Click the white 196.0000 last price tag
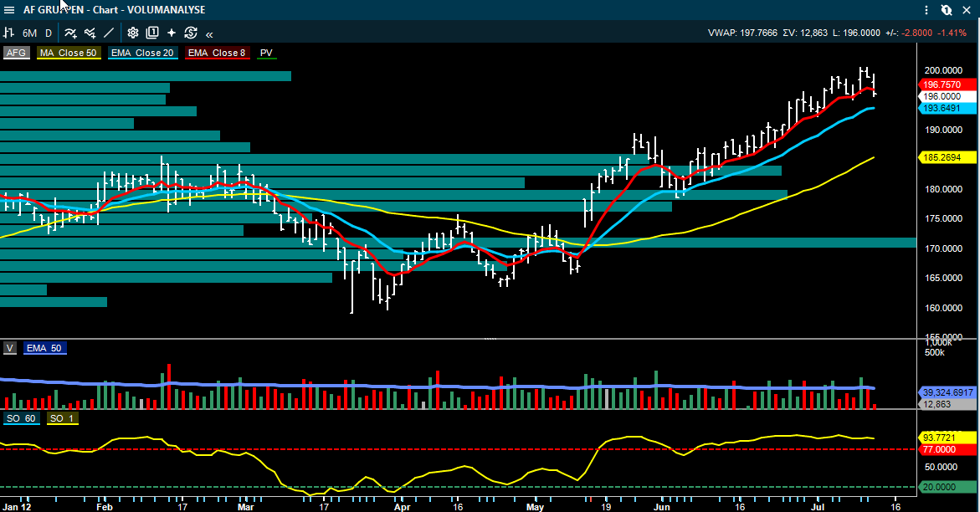The image size is (980, 512). (x=947, y=96)
